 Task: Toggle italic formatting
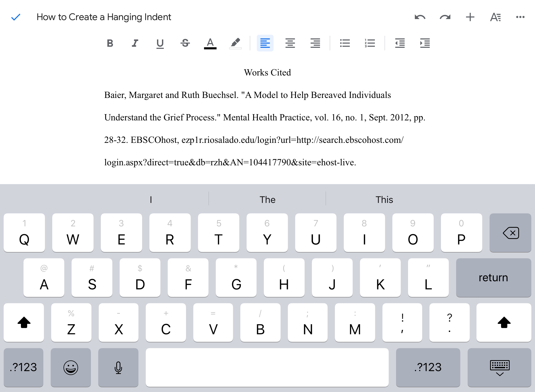tap(135, 43)
